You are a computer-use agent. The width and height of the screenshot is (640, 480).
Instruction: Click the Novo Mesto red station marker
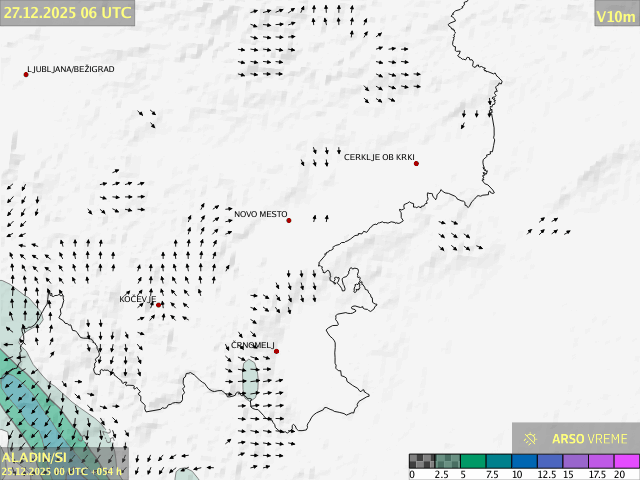(289, 220)
